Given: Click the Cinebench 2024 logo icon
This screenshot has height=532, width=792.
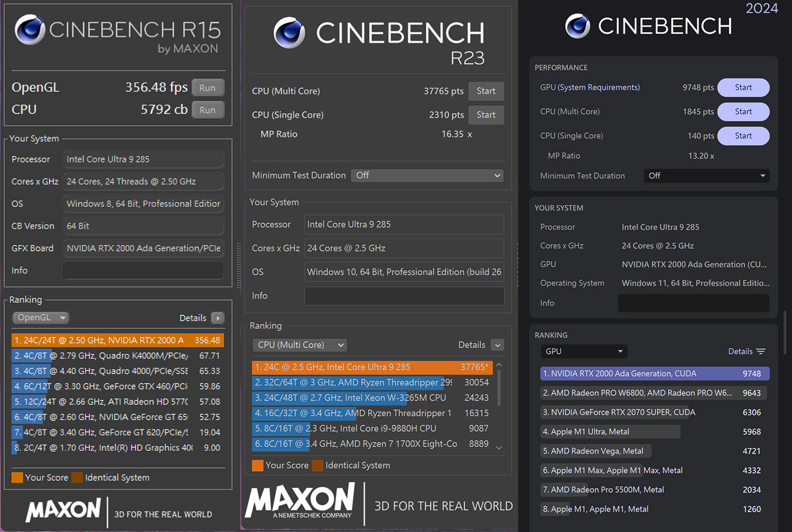Looking at the screenshot, I should 577,26.
